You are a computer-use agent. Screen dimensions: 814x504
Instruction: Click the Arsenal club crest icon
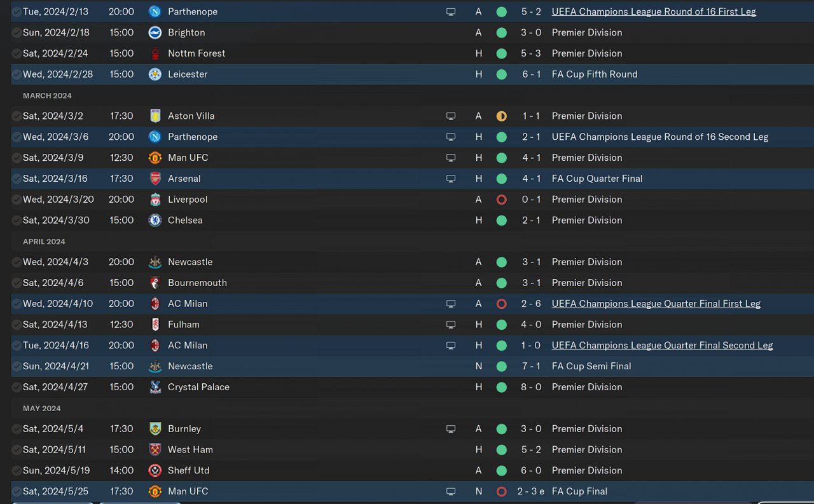155,179
